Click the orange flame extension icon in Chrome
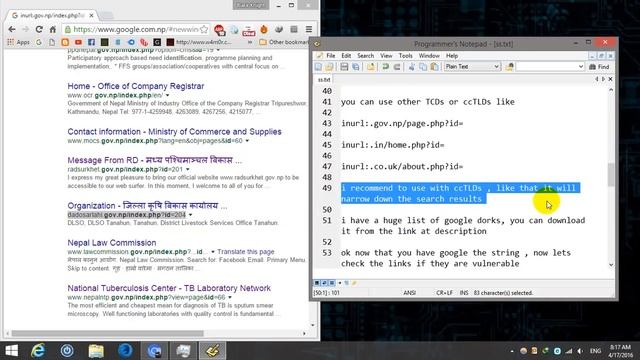 click(264, 29)
